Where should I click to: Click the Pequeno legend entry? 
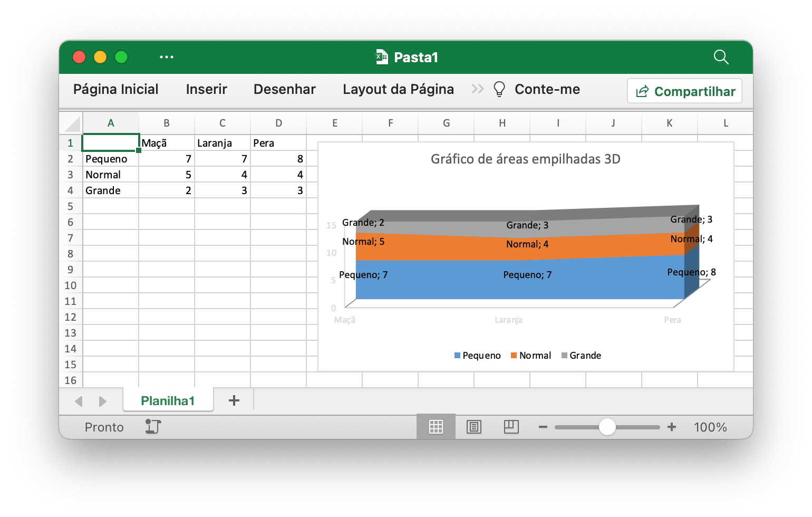point(477,356)
